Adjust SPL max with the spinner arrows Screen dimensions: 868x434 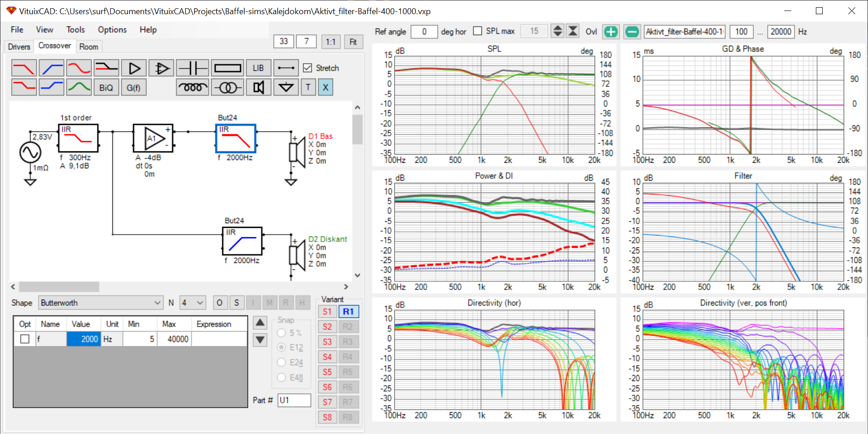click(557, 31)
